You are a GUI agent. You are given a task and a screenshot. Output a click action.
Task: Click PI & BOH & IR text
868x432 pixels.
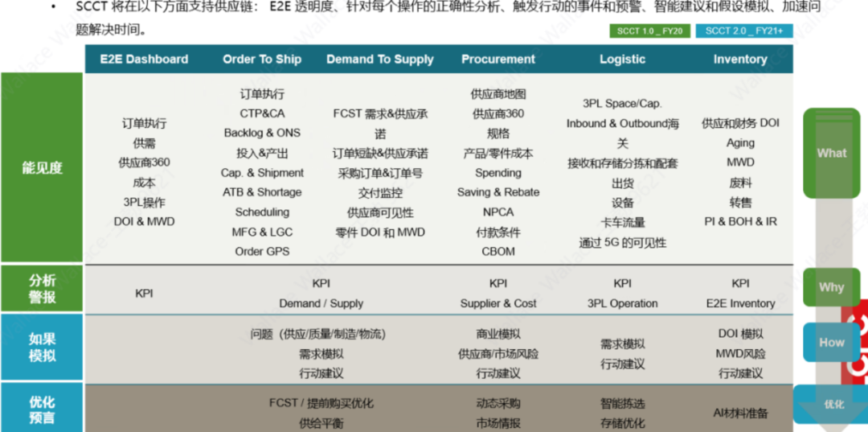click(x=740, y=221)
